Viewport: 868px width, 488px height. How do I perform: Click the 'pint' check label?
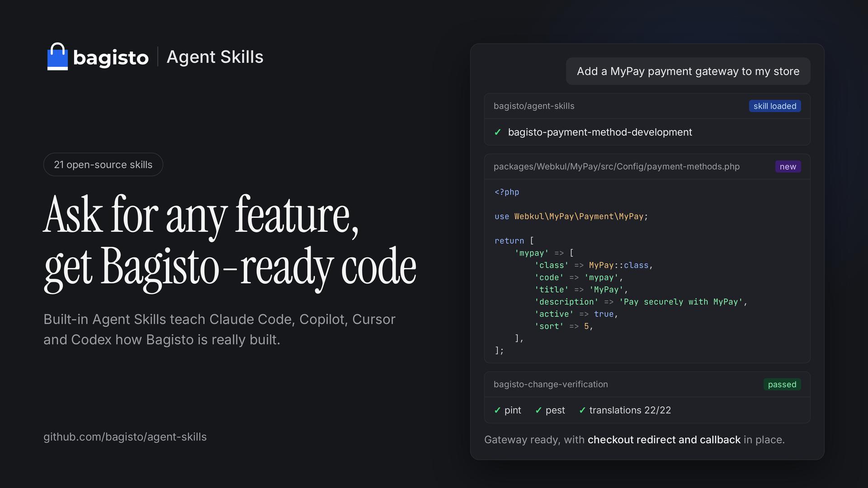513,410
